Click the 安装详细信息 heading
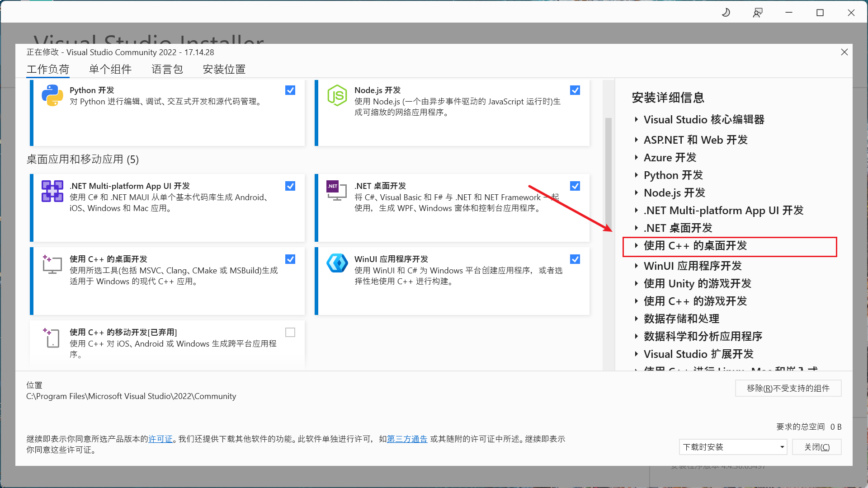The height and width of the screenshot is (488, 868). [x=668, y=98]
